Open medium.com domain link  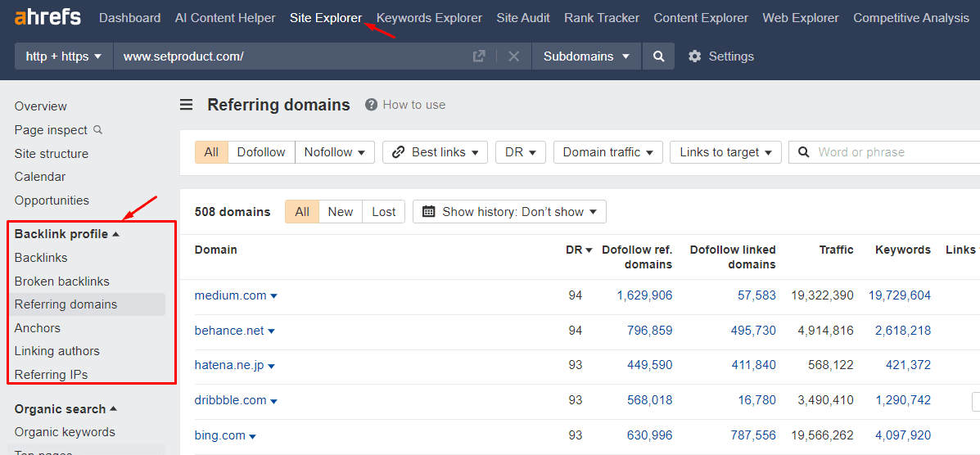click(230, 295)
